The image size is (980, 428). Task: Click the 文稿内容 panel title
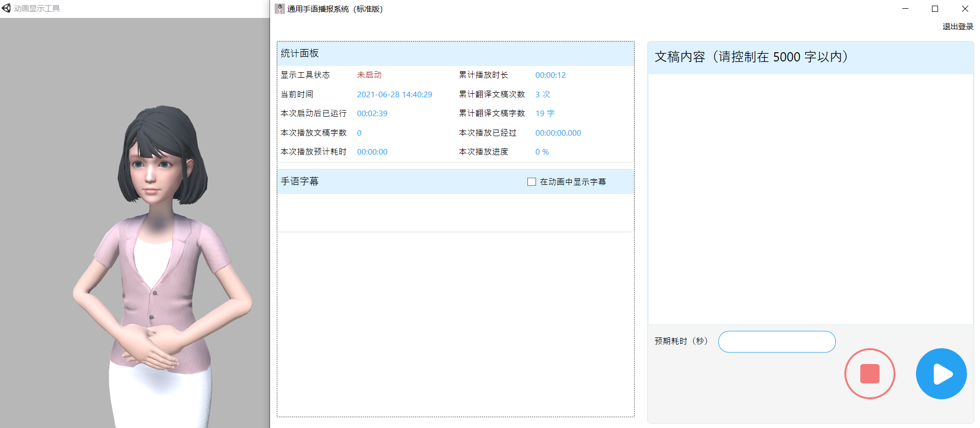tap(751, 57)
